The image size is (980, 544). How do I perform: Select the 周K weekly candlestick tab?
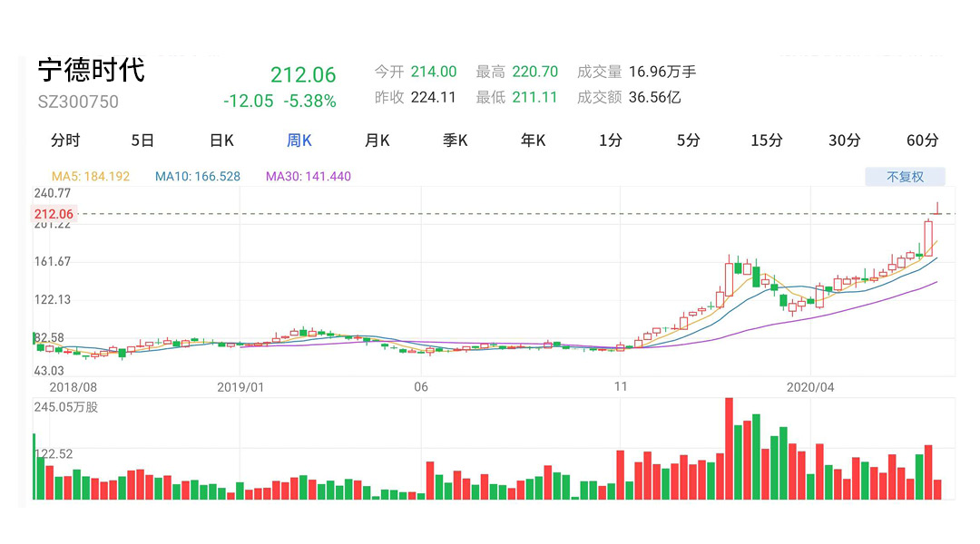299,141
